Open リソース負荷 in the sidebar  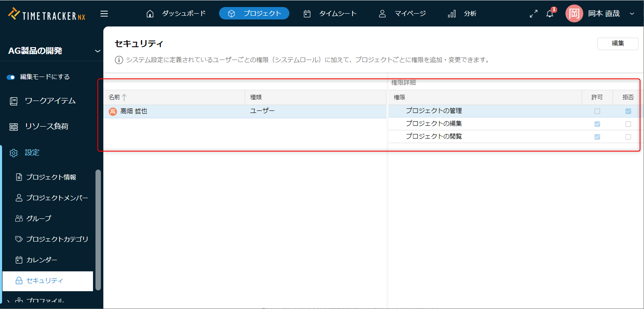click(46, 127)
